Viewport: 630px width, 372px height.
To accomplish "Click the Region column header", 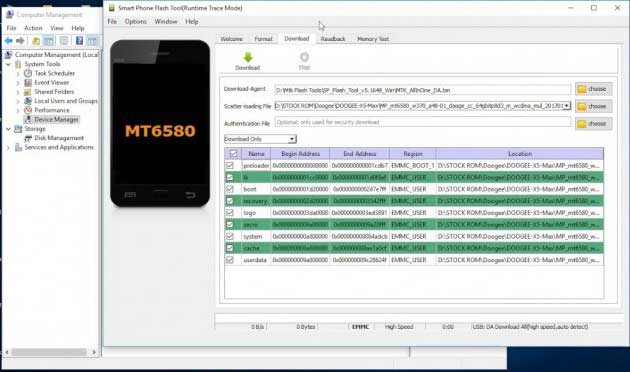I will [x=413, y=153].
